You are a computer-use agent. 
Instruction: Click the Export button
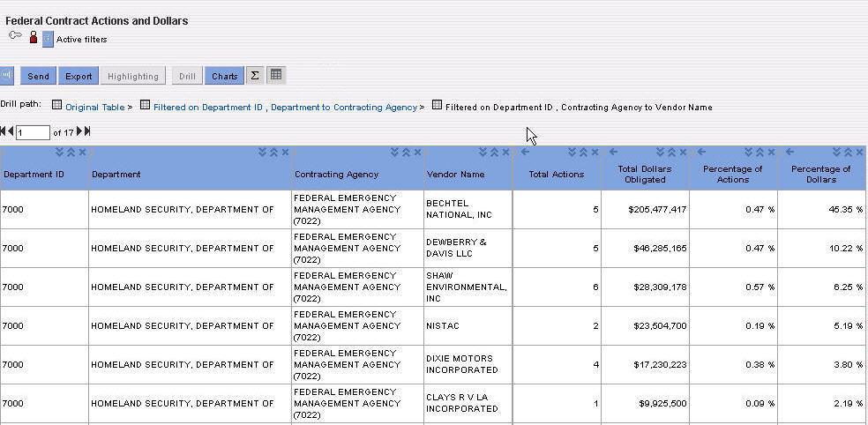click(79, 76)
